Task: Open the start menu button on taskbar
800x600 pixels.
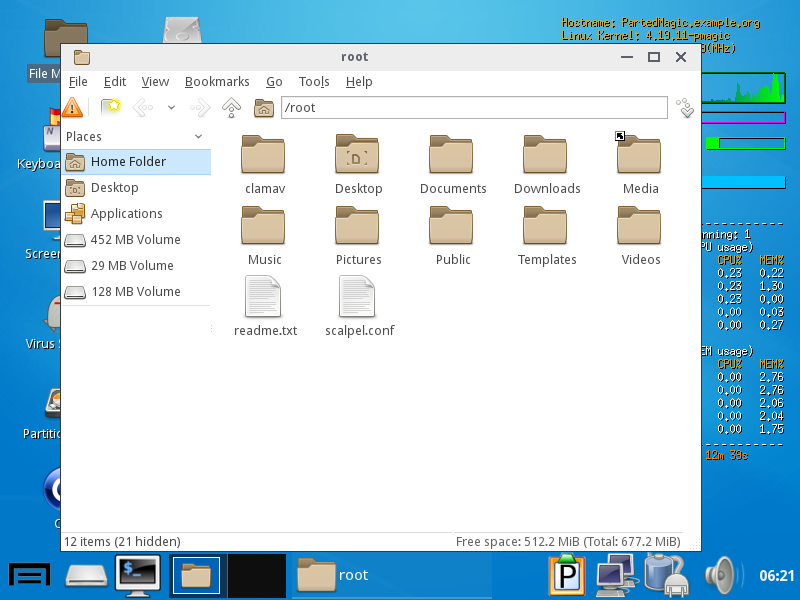Action: 30,574
